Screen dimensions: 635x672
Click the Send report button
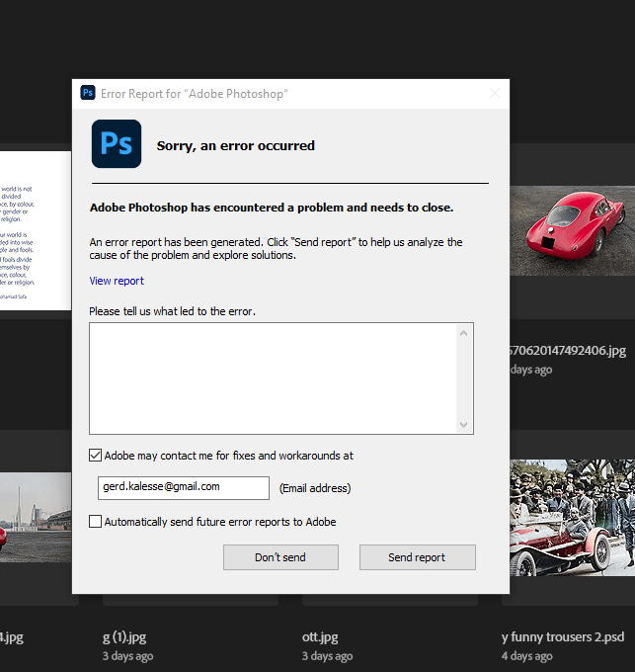tap(418, 557)
